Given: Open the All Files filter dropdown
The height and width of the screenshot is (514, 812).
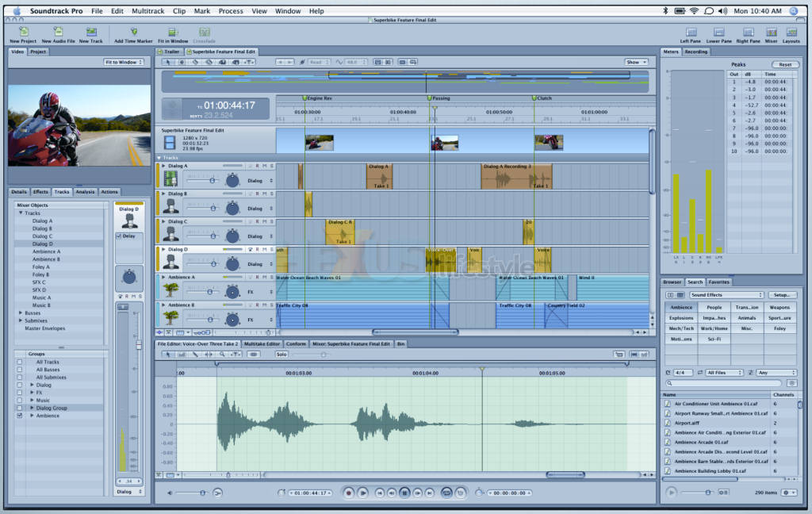Looking at the screenshot, I should coord(724,373).
